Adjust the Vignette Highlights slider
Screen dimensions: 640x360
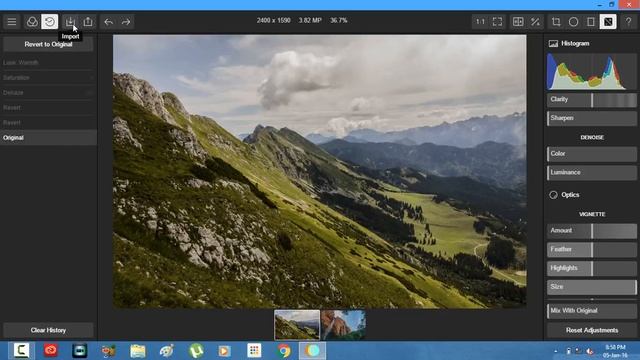point(592,268)
